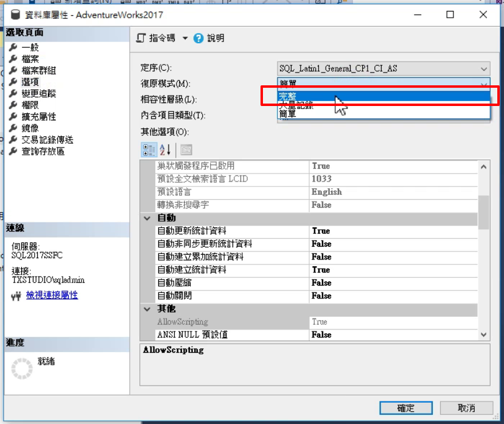Click the 預設語言 property row
The width and height of the screenshot is (504, 424).
pyautogui.click(x=317, y=192)
